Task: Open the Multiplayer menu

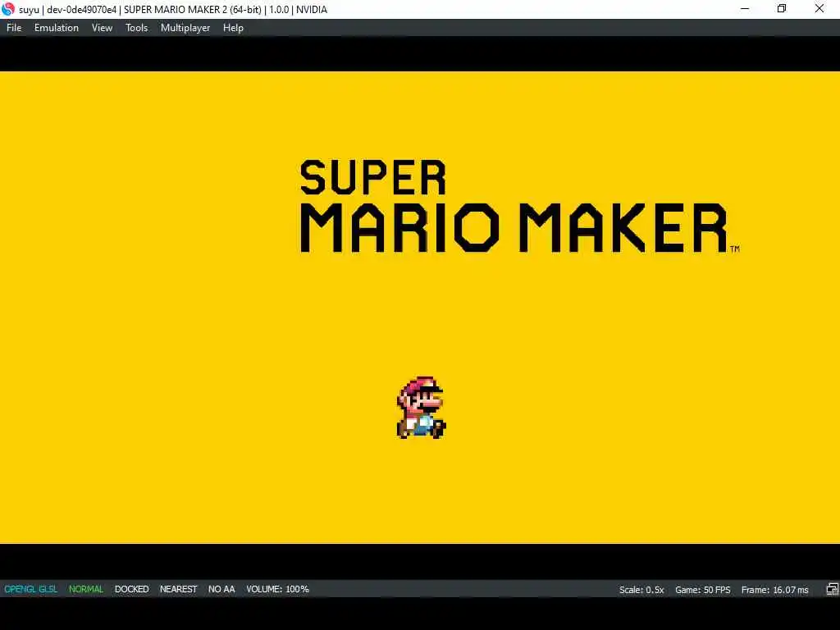Action: tap(185, 28)
